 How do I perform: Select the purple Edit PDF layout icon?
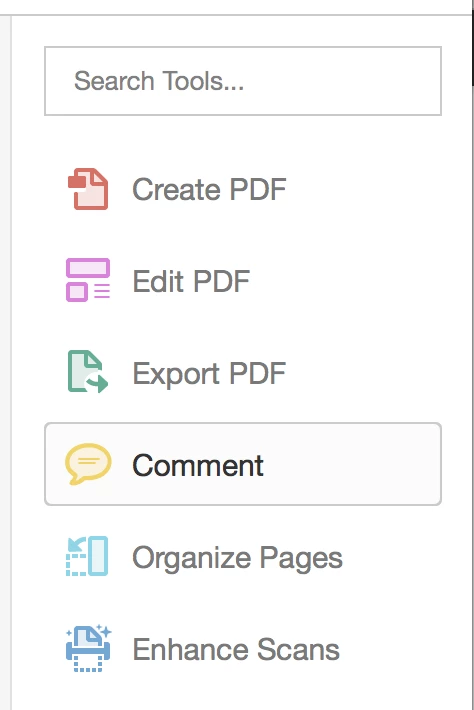pyautogui.click(x=88, y=280)
